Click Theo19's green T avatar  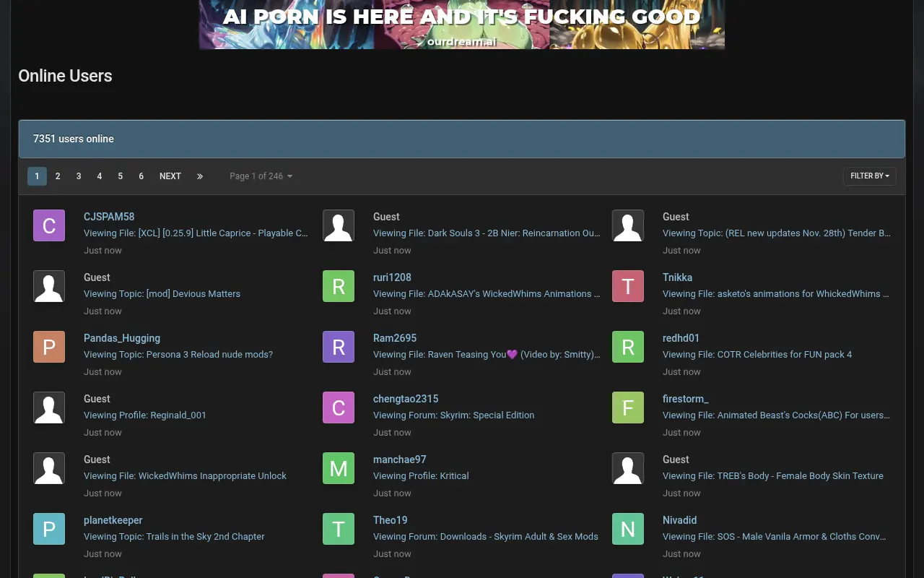point(339,529)
